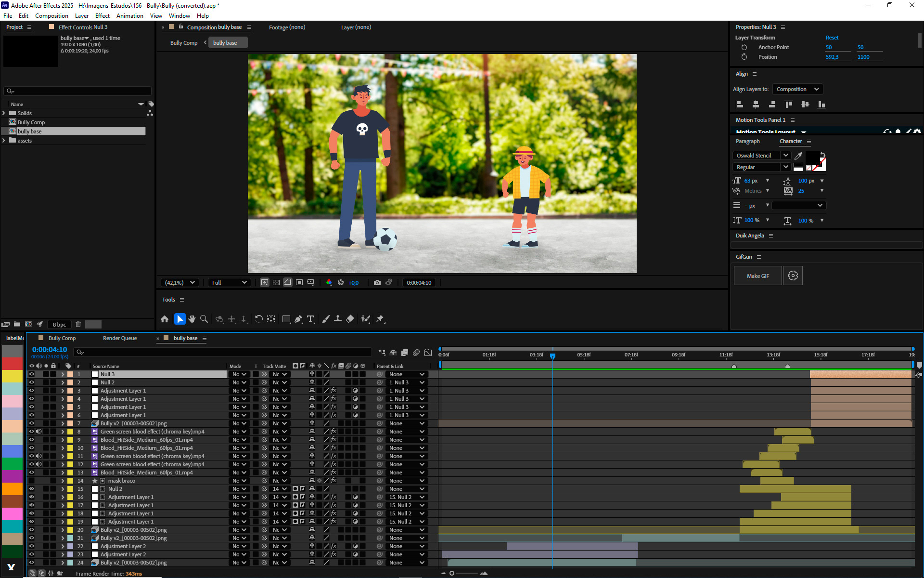Select the Rectangle shape tool
Image resolution: width=924 pixels, height=578 pixels.
[286, 319]
